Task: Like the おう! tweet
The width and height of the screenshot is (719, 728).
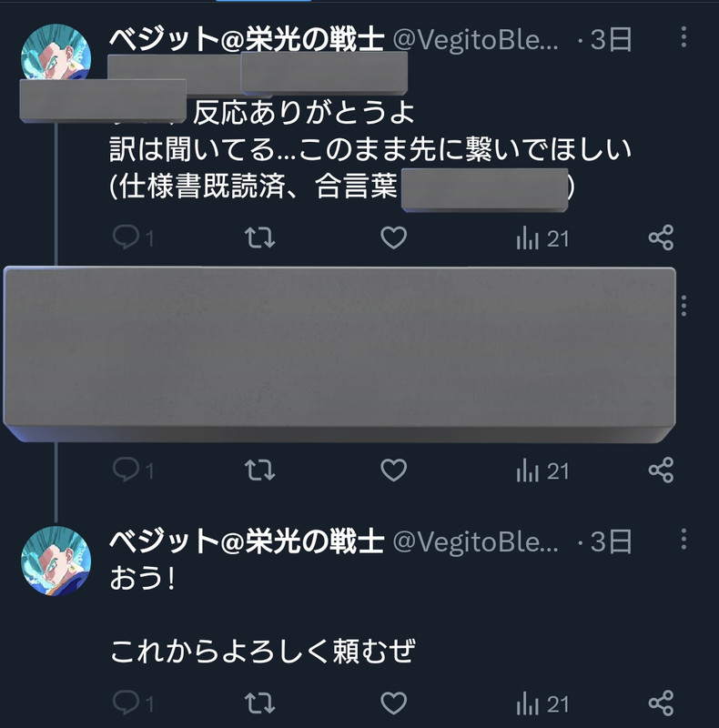Action: point(393,703)
